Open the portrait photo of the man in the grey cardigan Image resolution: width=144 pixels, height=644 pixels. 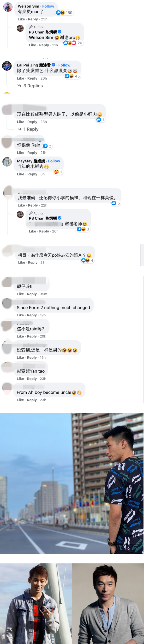[108, 604]
